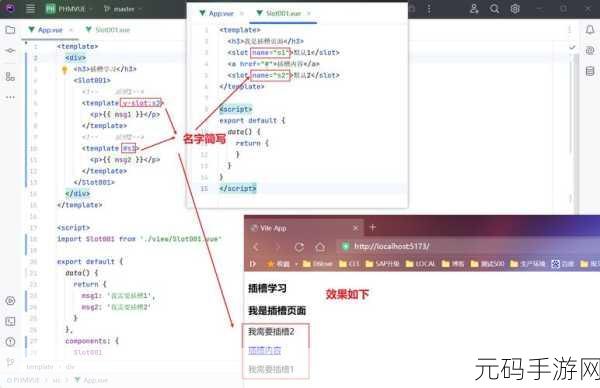
Task: Open the Baidu bookmark
Action: (563, 264)
